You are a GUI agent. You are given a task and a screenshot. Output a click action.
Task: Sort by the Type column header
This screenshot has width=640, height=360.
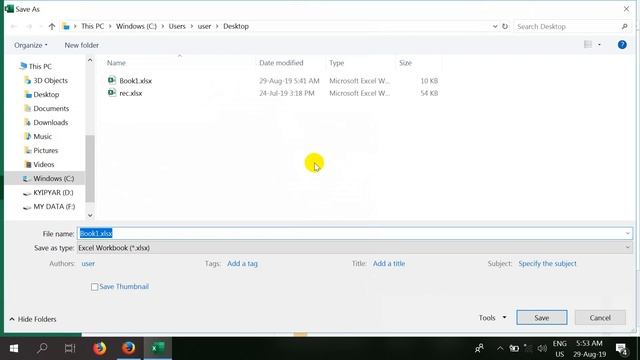click(x=336, y=63)
